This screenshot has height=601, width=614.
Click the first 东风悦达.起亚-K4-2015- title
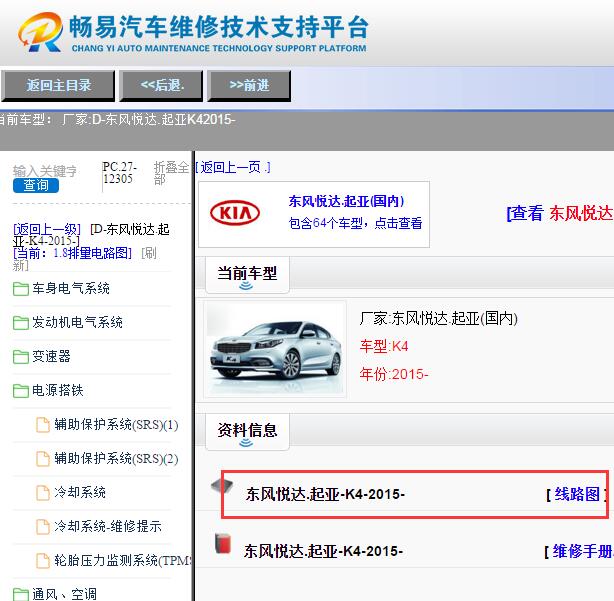325,495
